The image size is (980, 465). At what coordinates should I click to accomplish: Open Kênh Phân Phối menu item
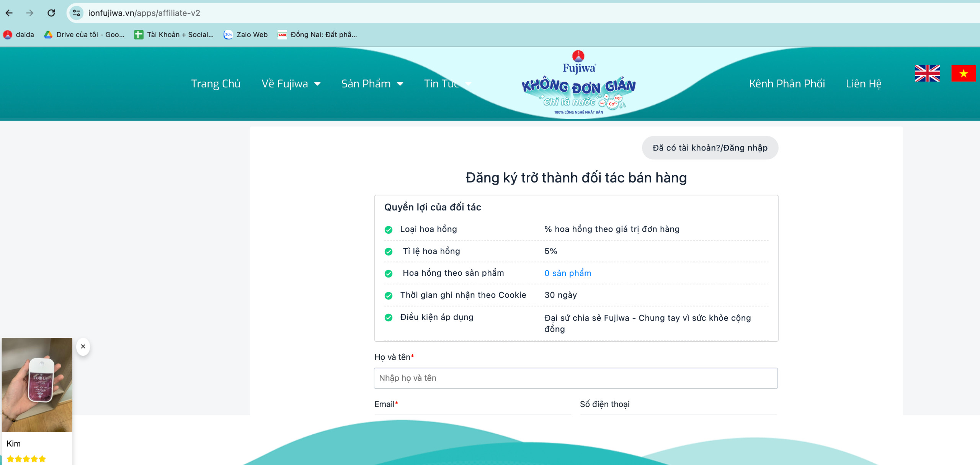click(x=787, y=84)
